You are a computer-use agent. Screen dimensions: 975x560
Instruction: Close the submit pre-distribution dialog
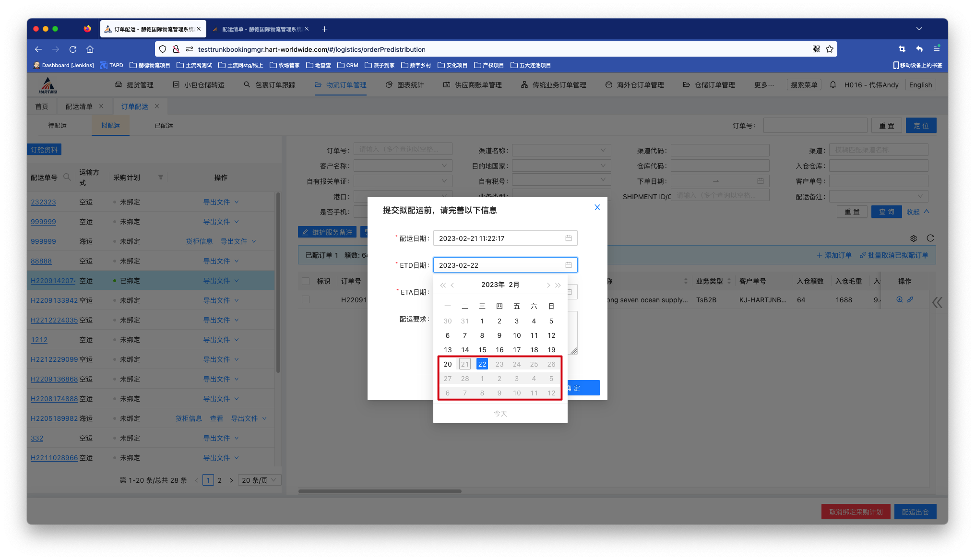[x=597, y=207]
